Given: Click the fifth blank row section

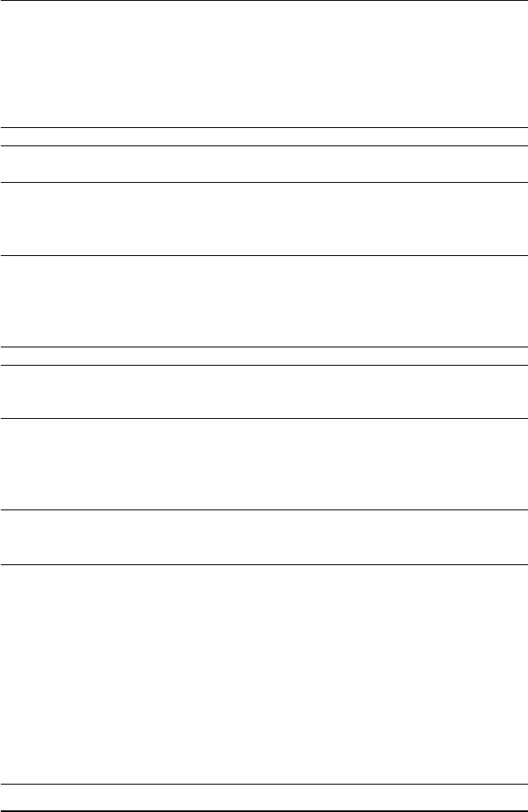Looking at the screenshot, I should click(264, 301).
